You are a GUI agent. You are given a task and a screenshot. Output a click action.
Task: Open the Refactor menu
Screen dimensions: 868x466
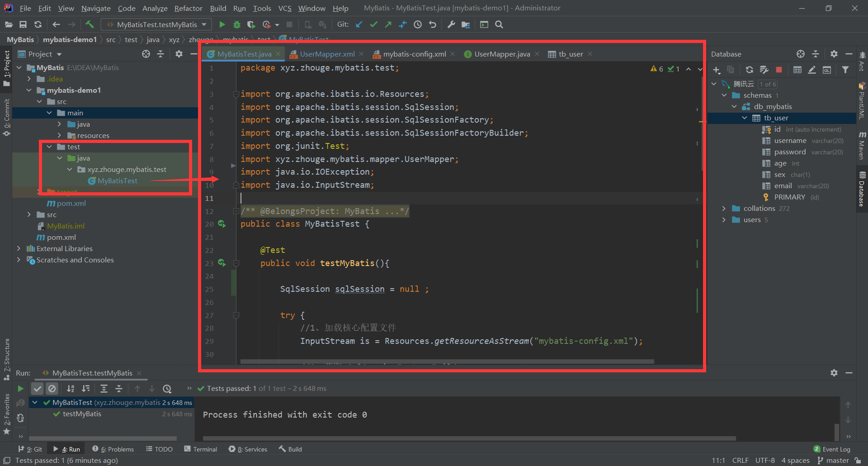[188, 8]
